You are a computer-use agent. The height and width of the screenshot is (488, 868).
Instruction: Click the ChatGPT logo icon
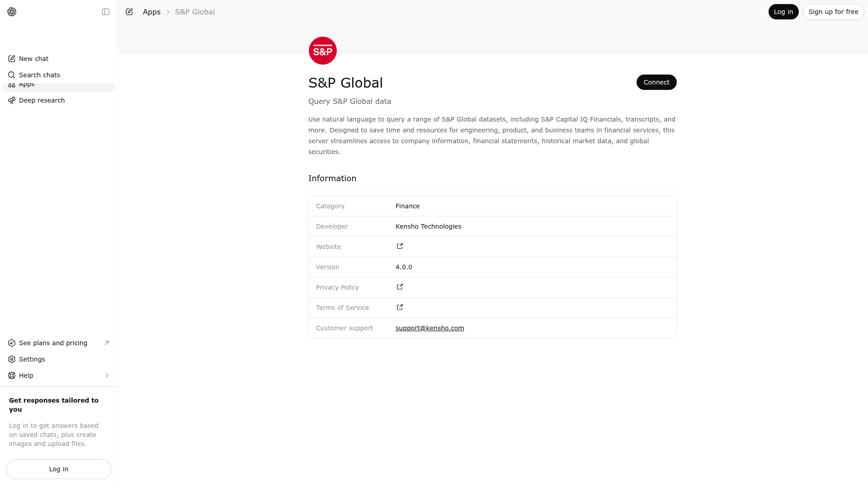point(12,12)
